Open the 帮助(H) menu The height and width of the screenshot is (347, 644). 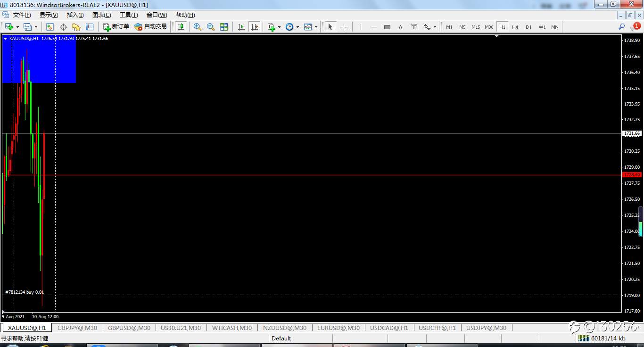point(185,15)
